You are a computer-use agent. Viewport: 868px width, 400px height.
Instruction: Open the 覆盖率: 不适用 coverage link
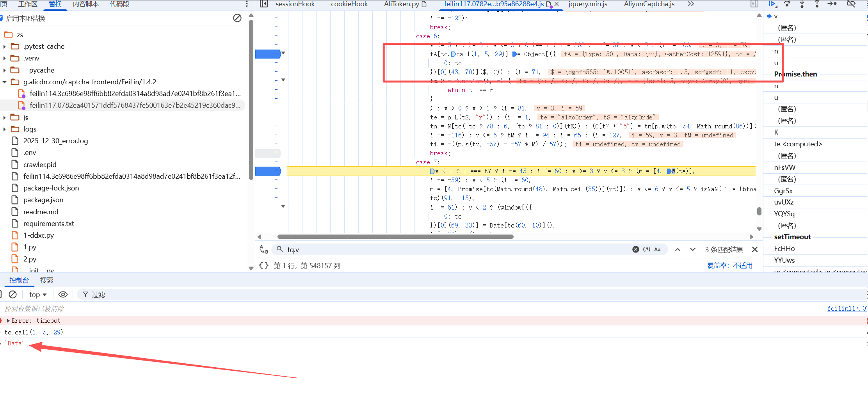730,265
